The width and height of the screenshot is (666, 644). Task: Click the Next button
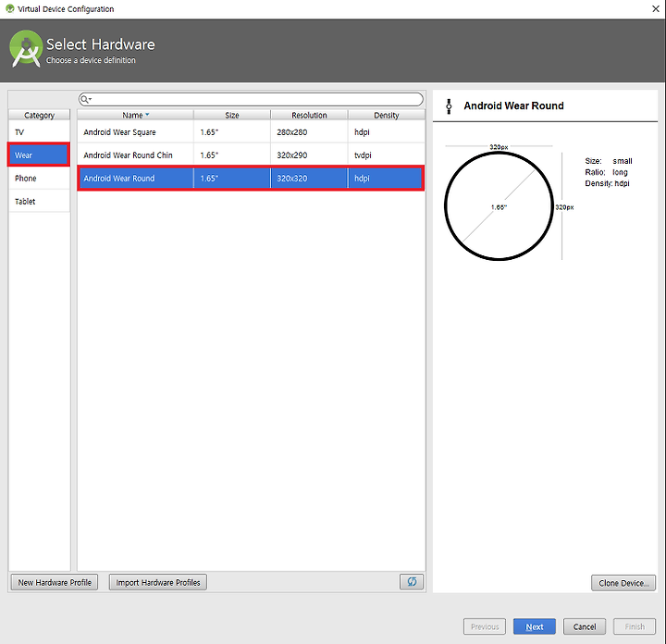tap(535, 626)
